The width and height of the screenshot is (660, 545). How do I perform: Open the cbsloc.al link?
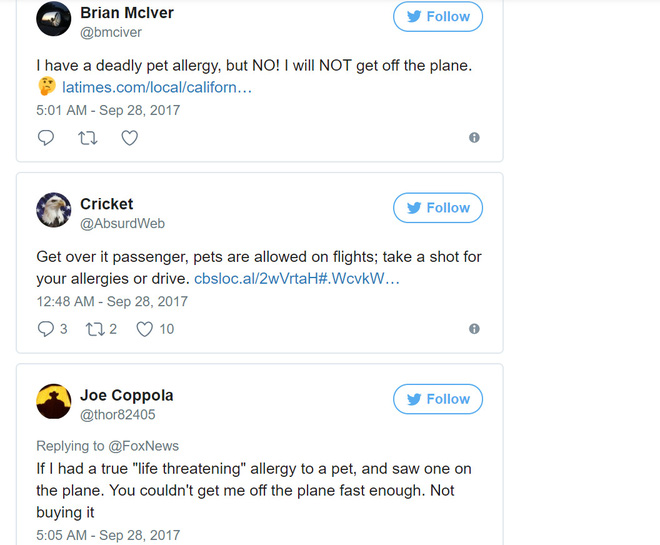pos(296,279)
